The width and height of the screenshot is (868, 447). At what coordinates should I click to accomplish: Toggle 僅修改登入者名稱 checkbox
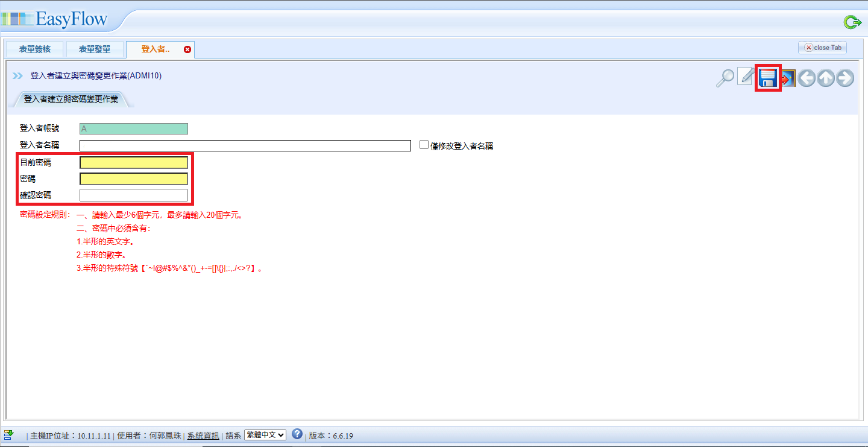pos(424,145)
